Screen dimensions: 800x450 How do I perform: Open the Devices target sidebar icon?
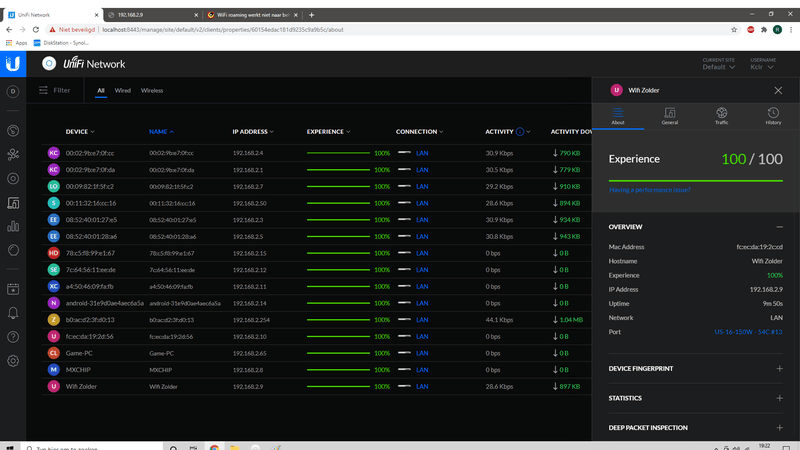[x=13, y=179]
